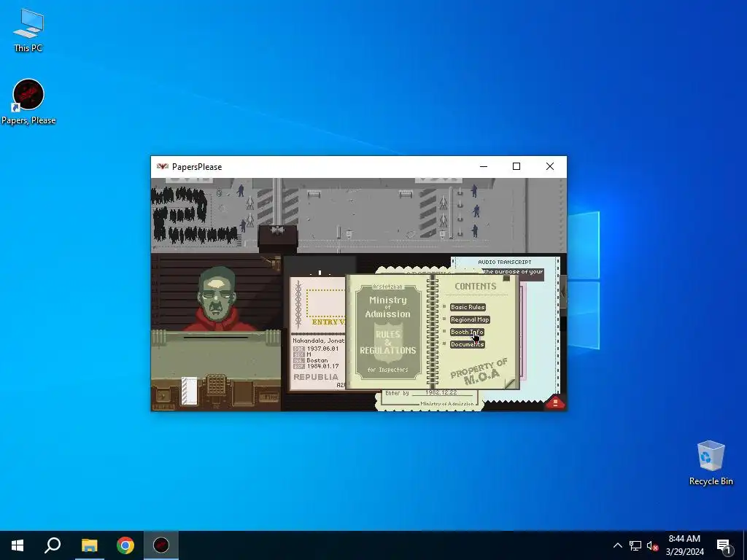The image size is (747, 560).
Task: Click the counter panel right of the rulebook slot
Action: [x=269, y=396]
